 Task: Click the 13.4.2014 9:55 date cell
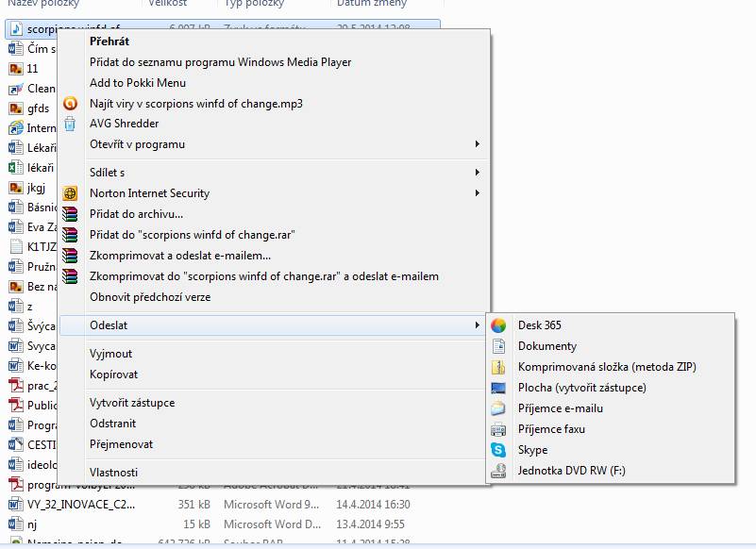(x=370, y=524)
